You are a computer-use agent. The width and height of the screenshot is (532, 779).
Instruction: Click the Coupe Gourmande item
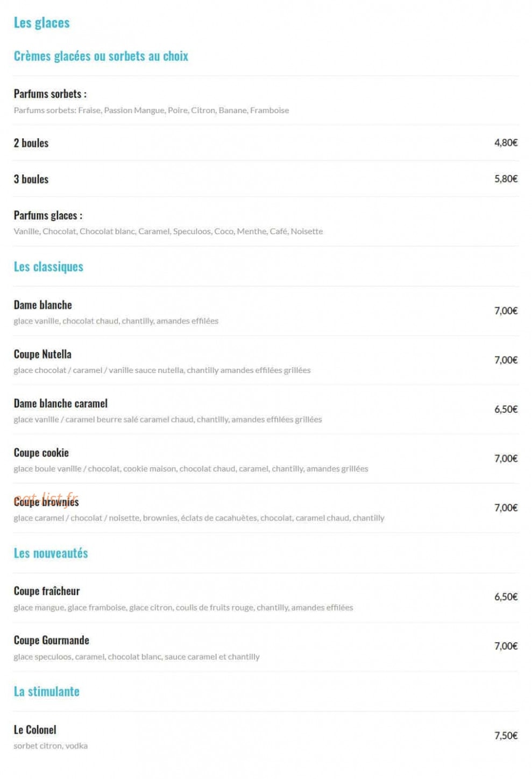[52, 640]
